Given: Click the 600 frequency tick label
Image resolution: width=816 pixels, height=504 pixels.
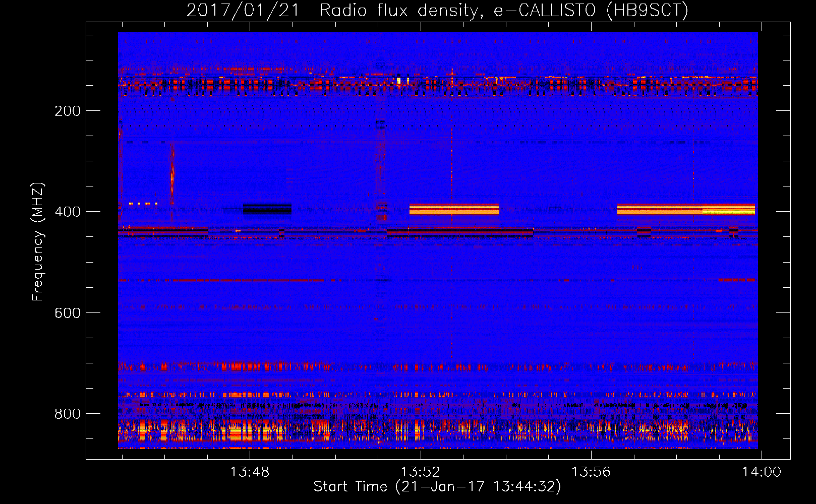Looking at the screenshot, I should coord(68,313).
